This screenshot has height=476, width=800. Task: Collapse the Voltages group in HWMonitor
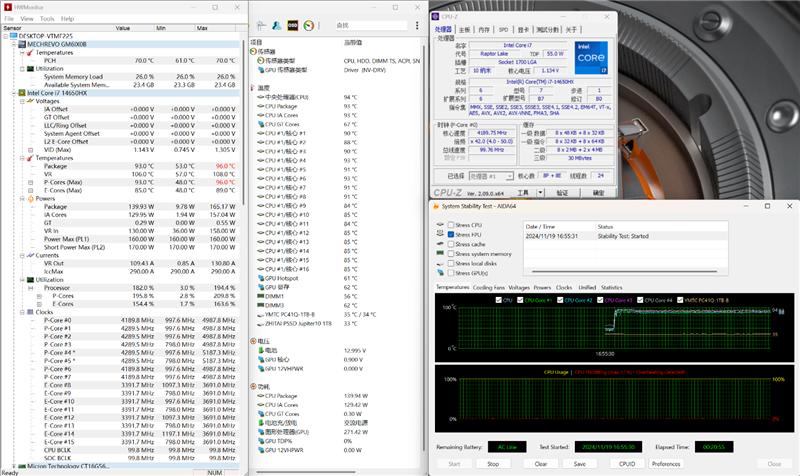tap(22, 101)
